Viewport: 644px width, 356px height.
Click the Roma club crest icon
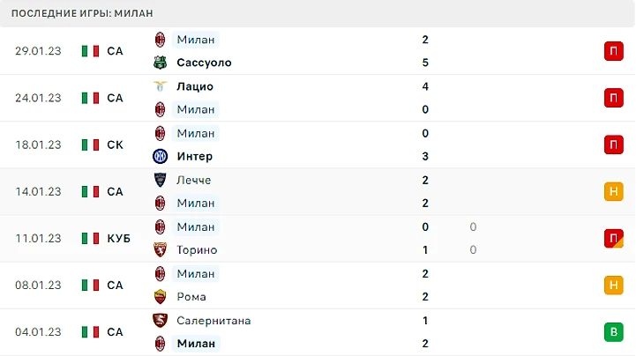tap(160, 297)
